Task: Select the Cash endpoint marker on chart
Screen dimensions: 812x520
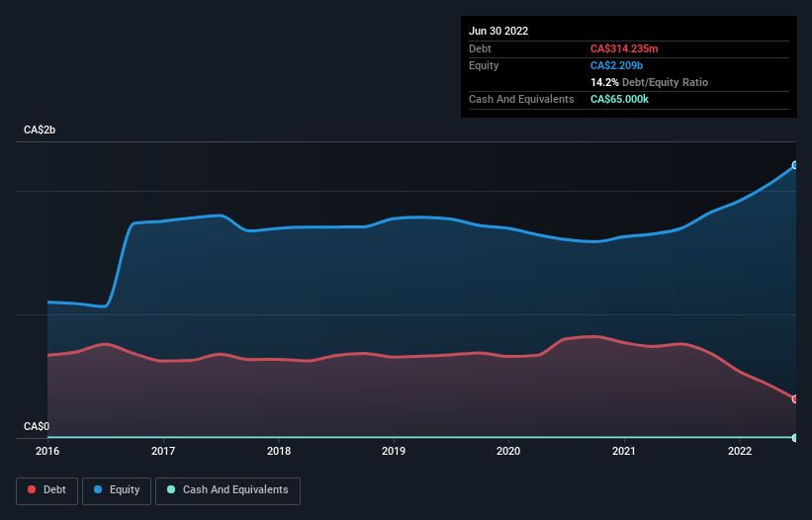Action: [x=795, y=438]
